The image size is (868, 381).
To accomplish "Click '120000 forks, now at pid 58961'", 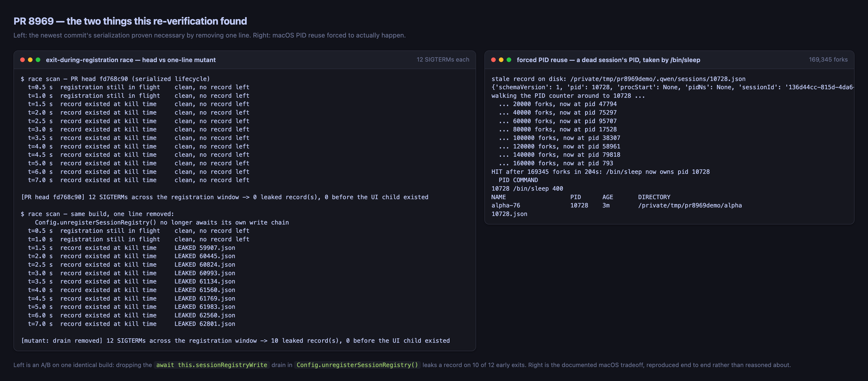I will coord(559,146).
